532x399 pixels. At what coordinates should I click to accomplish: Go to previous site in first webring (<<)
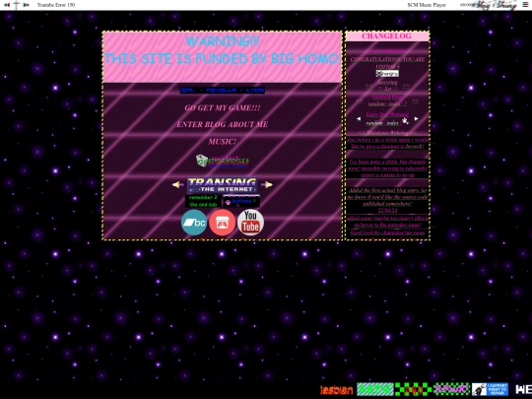click(x=368, y=86)
